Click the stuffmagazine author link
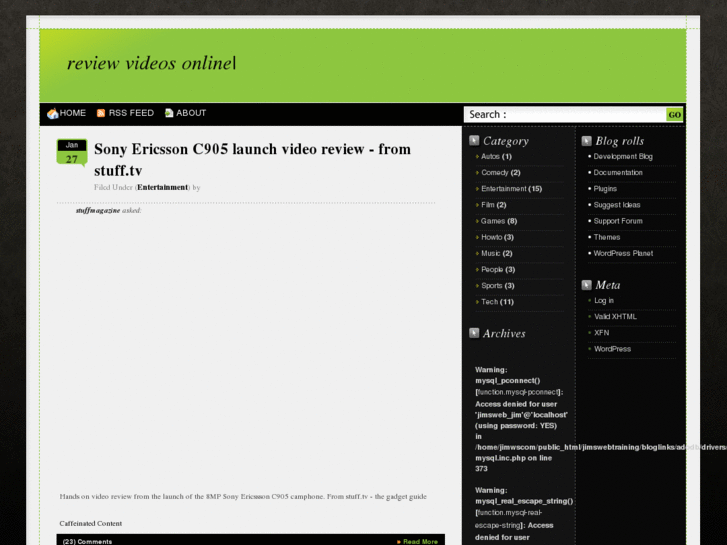 point(98,211)
